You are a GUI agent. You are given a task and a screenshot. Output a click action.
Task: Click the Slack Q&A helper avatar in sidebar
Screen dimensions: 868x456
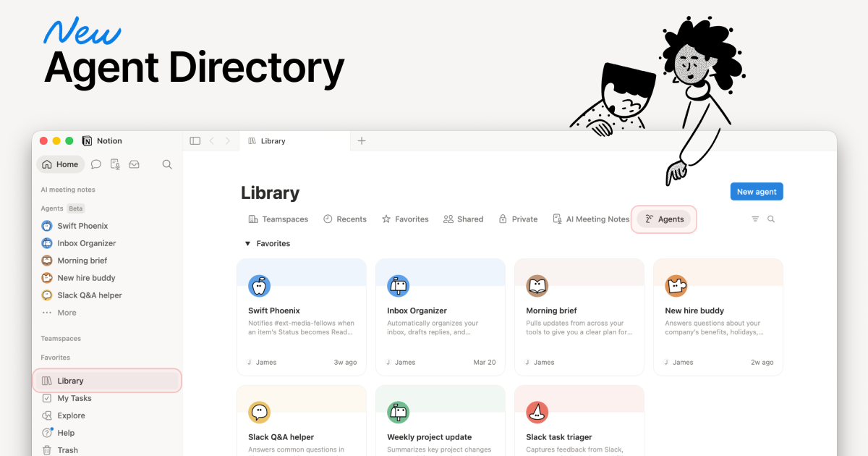pyautogui.click(x=47, y=295)
